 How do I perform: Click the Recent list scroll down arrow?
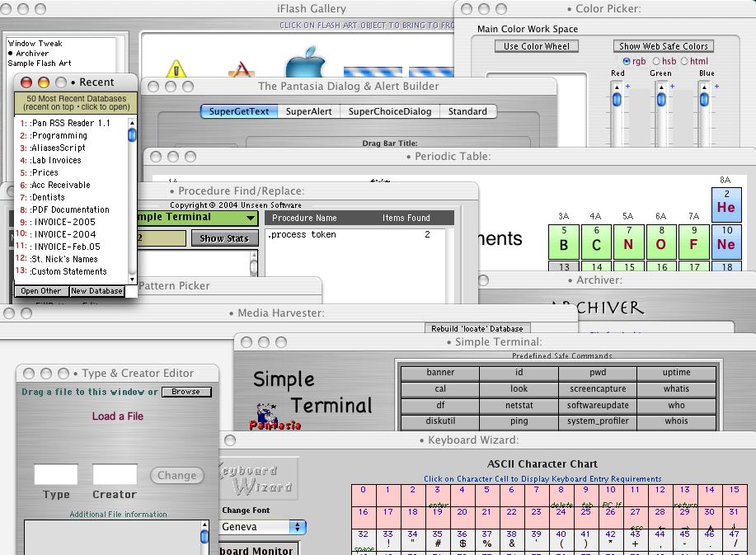[x=132, y=280]
